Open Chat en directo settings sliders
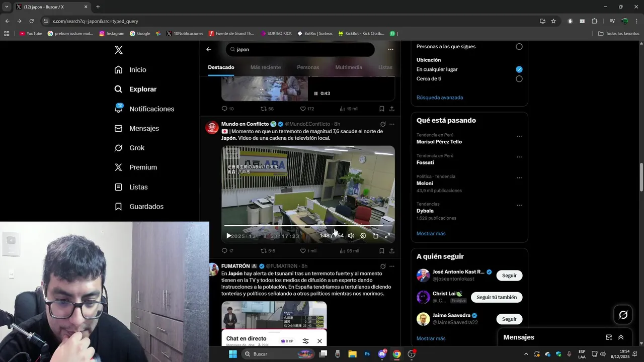 pyautogui.click(x=305, y=341)
